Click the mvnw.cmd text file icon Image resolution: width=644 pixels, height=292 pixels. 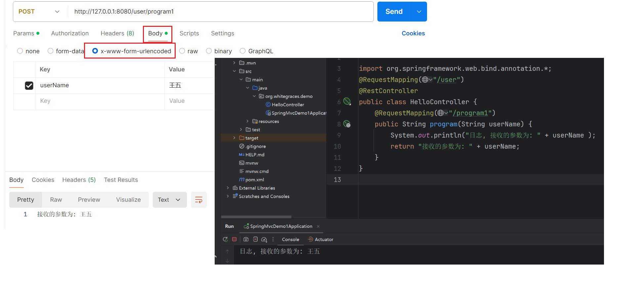click(x=242, y=171)
